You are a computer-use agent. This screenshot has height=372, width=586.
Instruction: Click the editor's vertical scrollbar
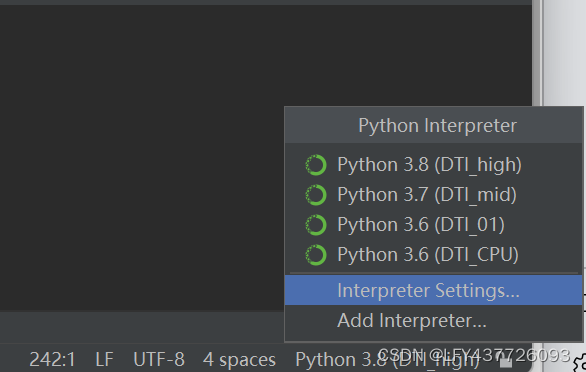tap(537, 52)
